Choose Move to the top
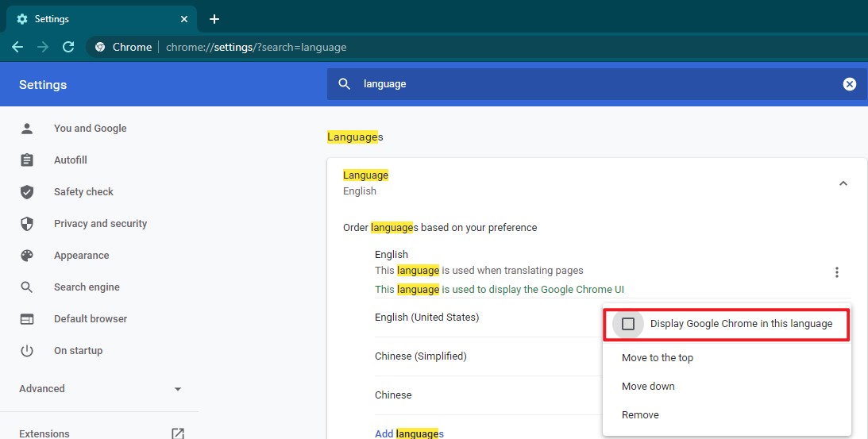The image size is (868, 439). coord(657,357)
